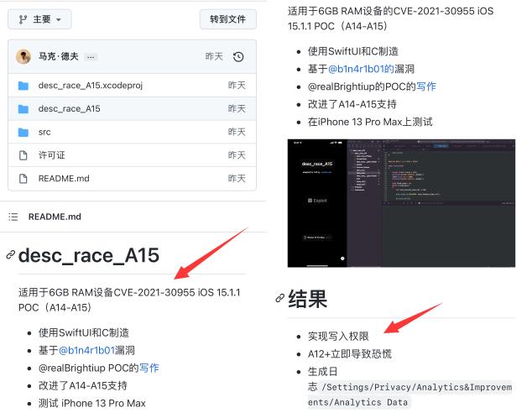Open the Xcode project screenshot thumbnail
Viewport: 532px width, 418px height.
coord(401,203)
